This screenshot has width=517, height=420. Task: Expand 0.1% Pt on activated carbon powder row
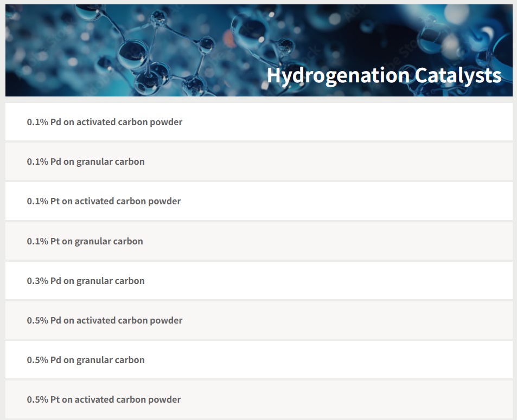tap(259, 201)
